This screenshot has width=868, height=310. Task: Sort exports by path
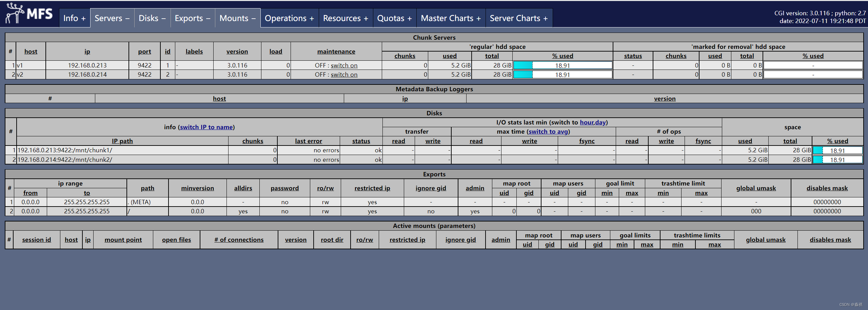[147, 188]
